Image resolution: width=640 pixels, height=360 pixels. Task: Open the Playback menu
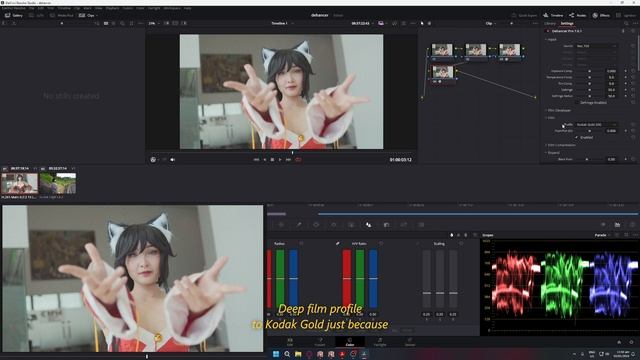click(x=112, y=8)
